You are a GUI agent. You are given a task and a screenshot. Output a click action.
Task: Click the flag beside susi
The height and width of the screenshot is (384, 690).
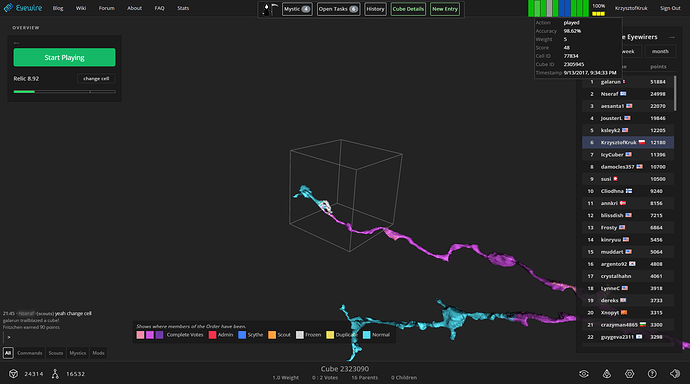tap(616, 179)
